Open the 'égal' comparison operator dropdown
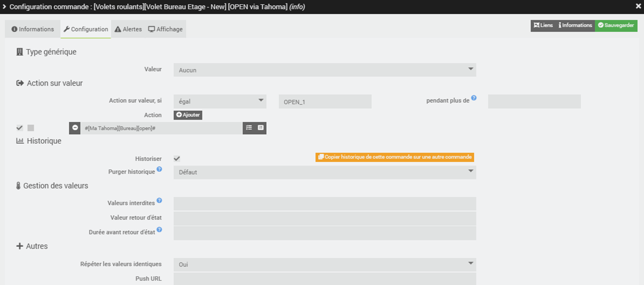This screenshot has width=644, height=285. point(220,102)
